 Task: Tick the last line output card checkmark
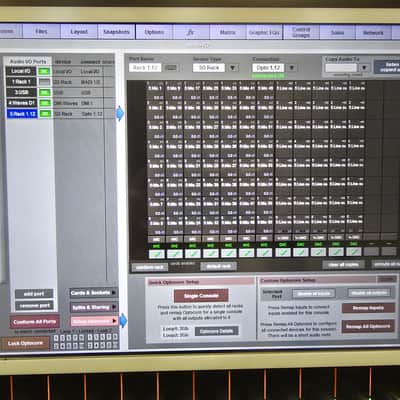click(x=354, y=251)
